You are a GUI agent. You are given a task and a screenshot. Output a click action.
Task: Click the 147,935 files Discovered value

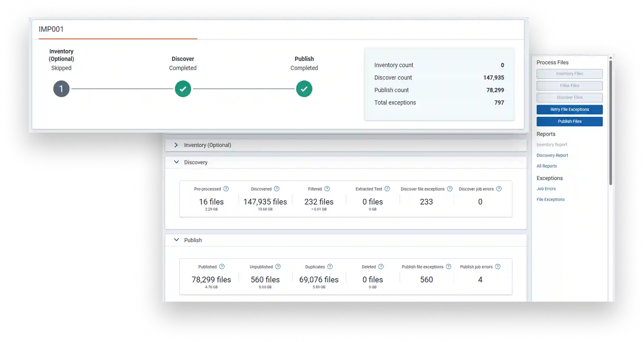click(x=265, y=202)
